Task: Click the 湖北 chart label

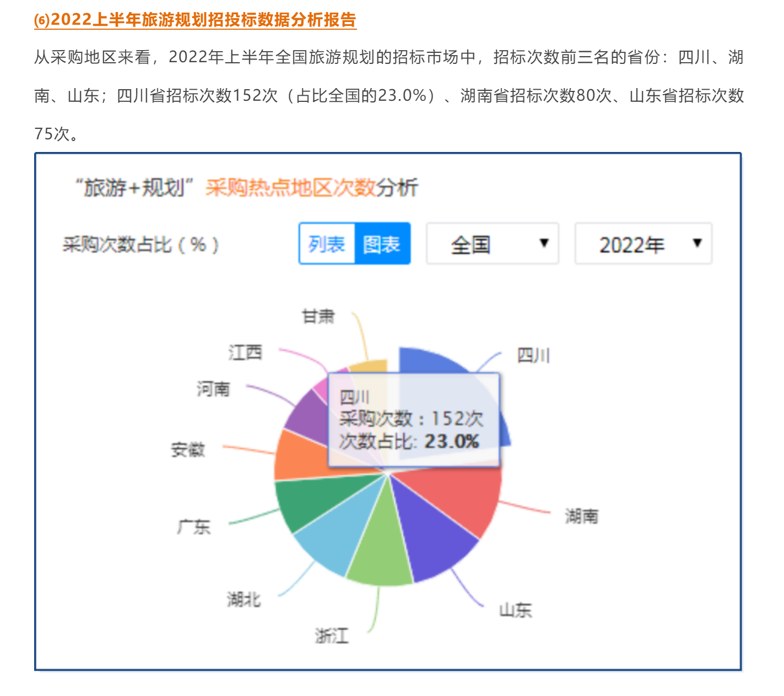Action: (244, 599)
